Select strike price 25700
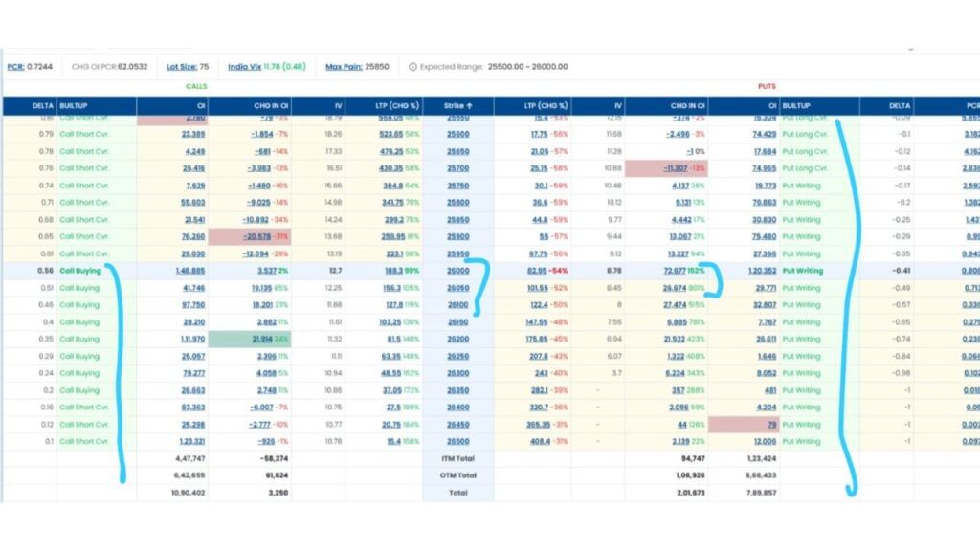Screen dimensions: 980x551 (457, 168)
